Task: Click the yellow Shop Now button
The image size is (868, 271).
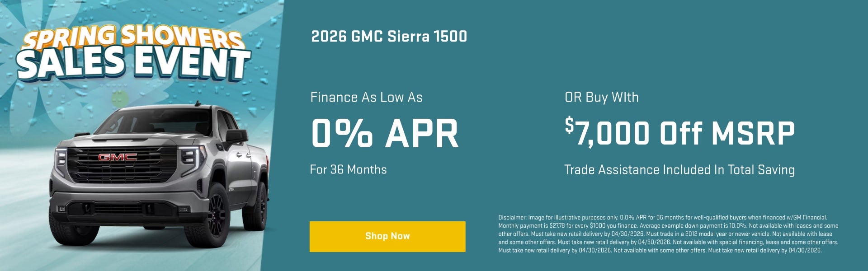Action: coord(387,236)
